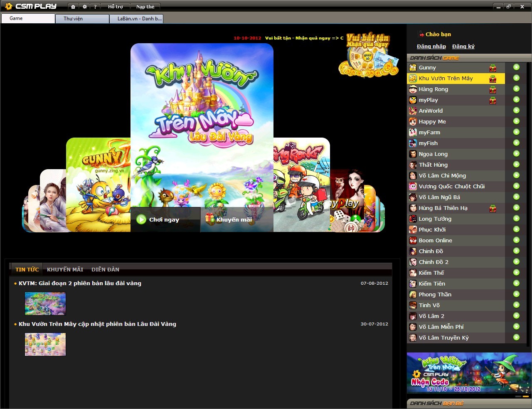Select the KHUYẾN MÃI tab
This screenshot has width=532, height=409.
pos(65,269)
